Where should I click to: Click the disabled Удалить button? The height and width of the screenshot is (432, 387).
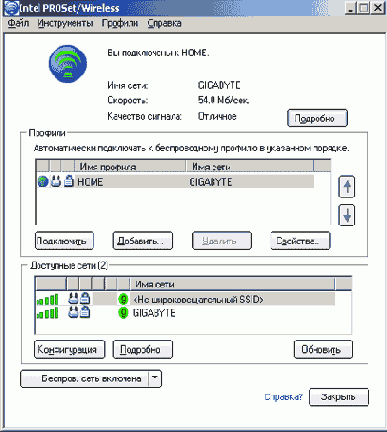(222, 241)
